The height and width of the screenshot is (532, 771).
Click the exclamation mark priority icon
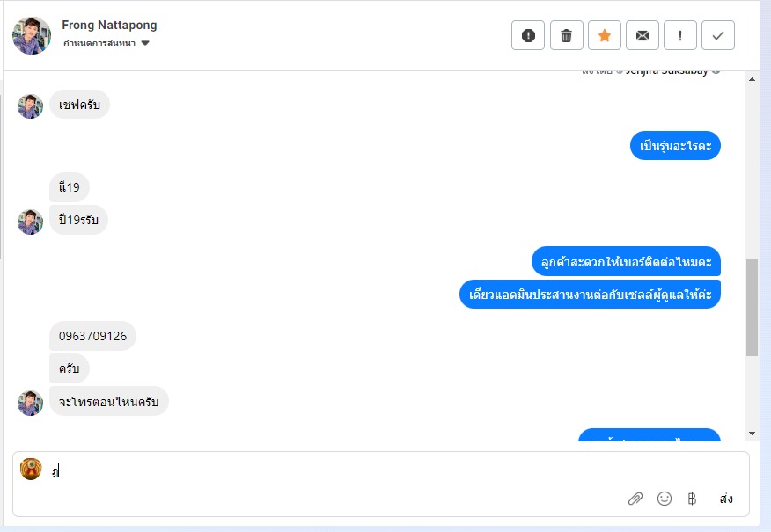[x=680, y=35]
